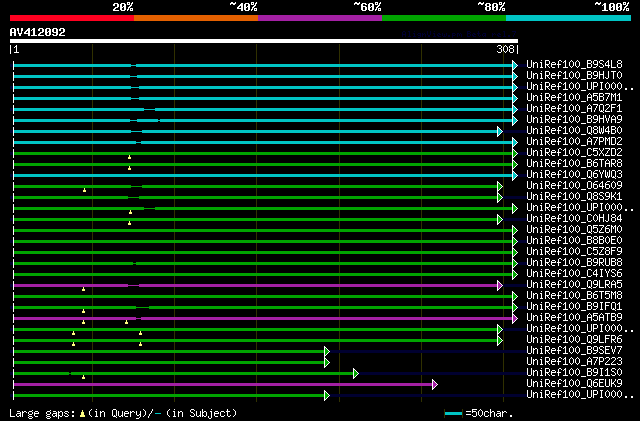Click the yellow gap symbol in the legend
The image size is (640, 421).
[82, 414]
